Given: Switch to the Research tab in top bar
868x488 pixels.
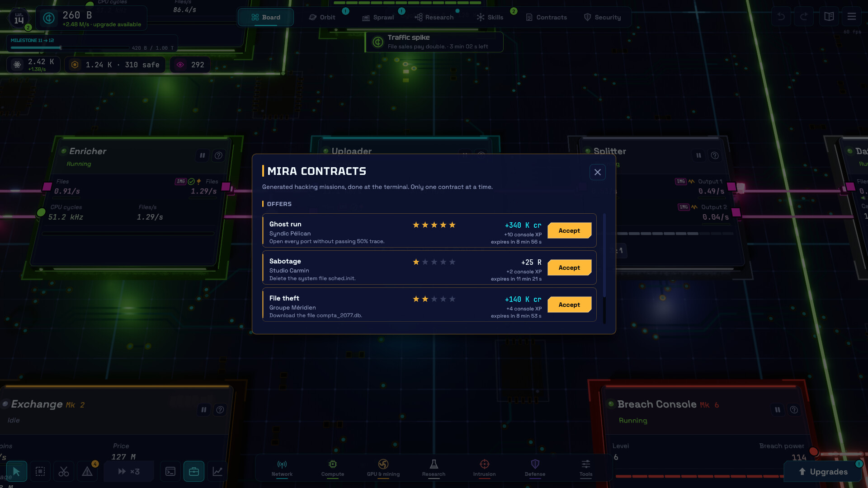Looking at the screenshot, I should click(434, 17).
